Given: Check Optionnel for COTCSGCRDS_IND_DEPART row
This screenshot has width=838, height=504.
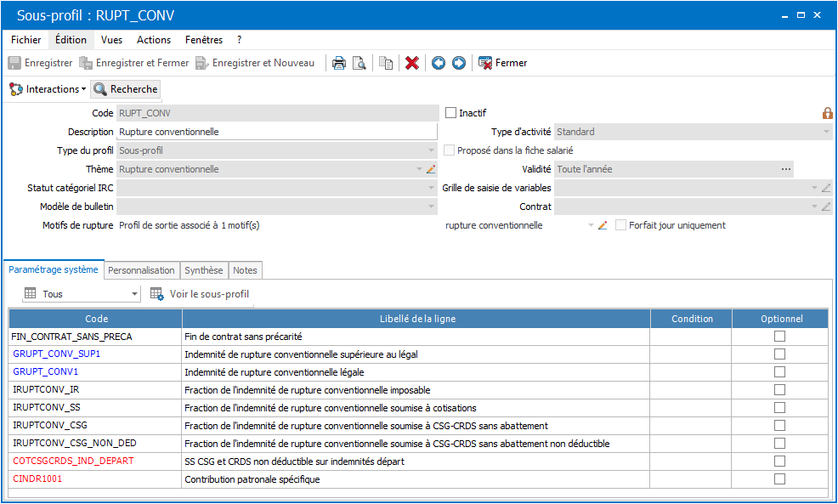Looking at the screenshot, I should 779,462.
